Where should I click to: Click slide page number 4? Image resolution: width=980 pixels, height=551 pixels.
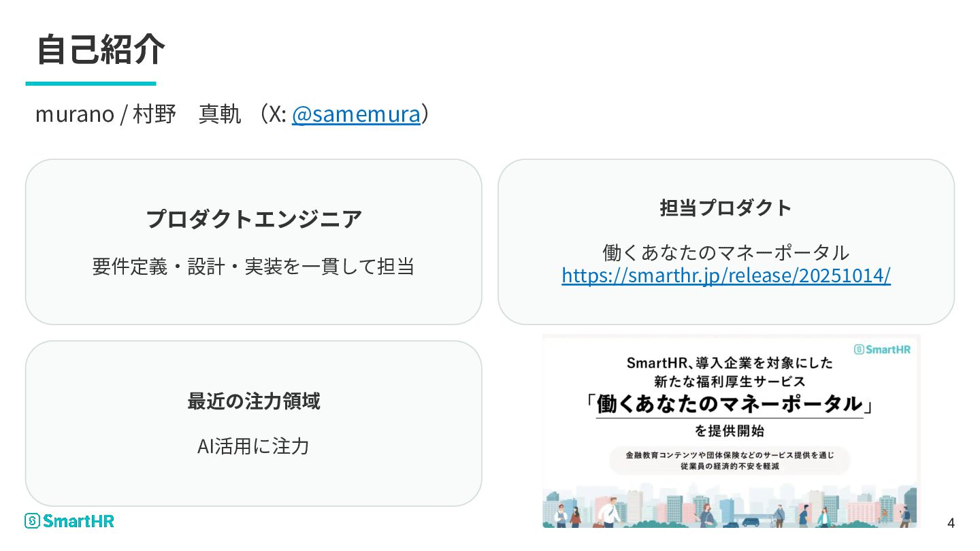[951, 523]
